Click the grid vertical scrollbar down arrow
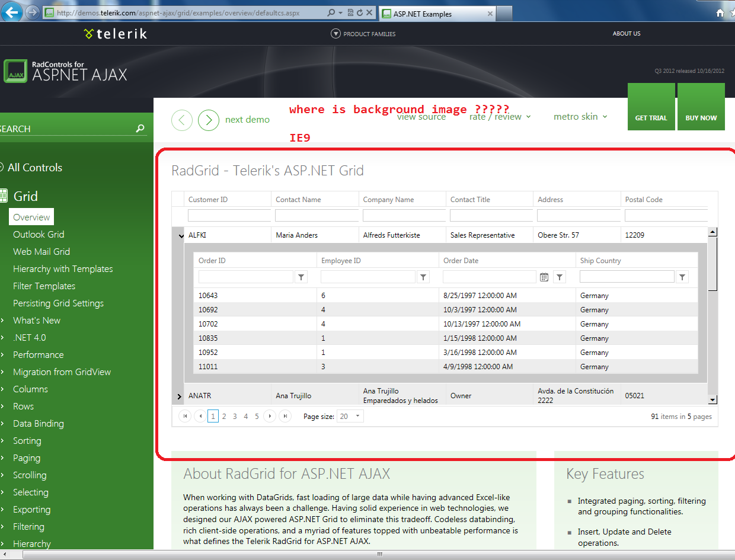Screen dimensions: 735x560 pyautogui.click(x=713, y=400)
